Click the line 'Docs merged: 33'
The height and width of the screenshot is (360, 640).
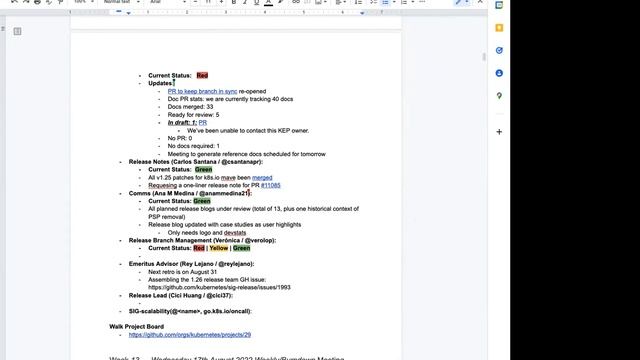(190, 107)
